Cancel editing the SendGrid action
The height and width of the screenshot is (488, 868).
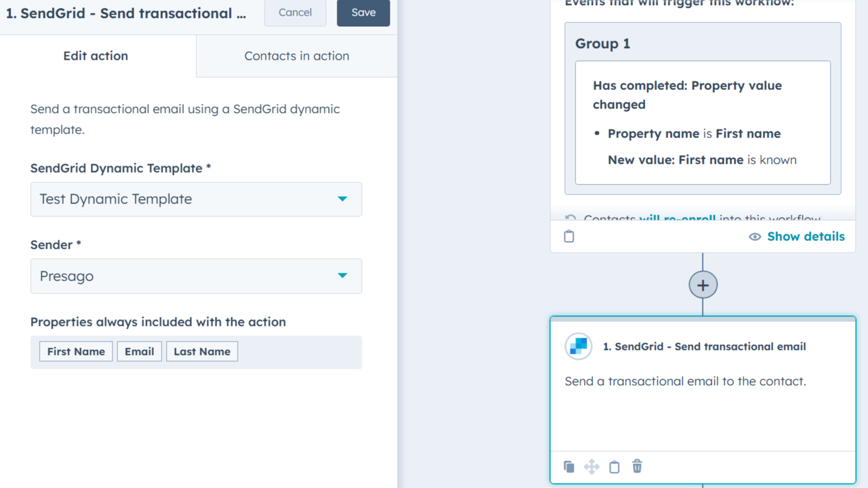[295, 13]
